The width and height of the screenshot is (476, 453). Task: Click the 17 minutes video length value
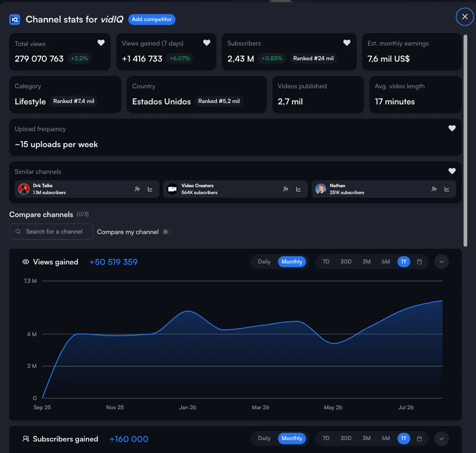(395, 102)
